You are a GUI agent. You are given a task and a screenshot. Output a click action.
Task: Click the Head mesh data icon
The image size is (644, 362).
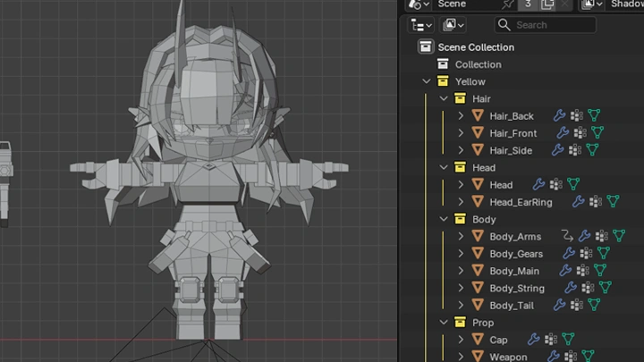(573, 185)
